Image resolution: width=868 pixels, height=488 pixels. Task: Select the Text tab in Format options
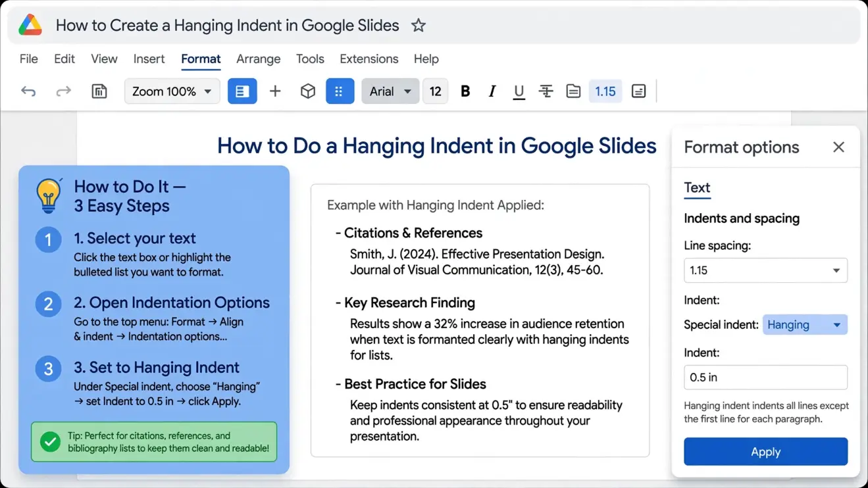697,188
